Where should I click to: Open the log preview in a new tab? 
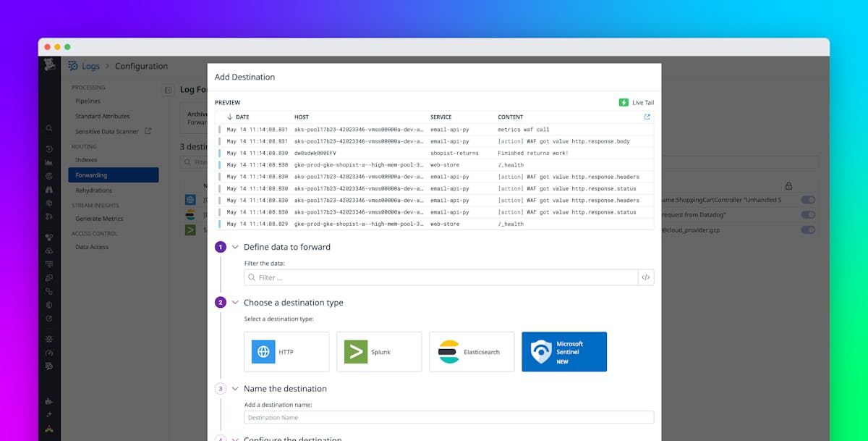pos(646,116)
